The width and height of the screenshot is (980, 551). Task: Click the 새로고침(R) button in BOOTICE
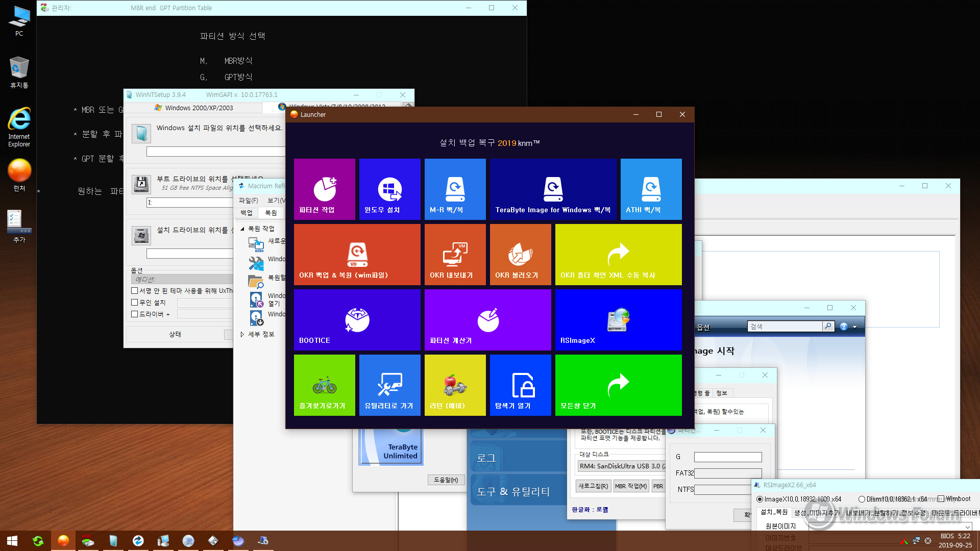[x=593, y=486]
